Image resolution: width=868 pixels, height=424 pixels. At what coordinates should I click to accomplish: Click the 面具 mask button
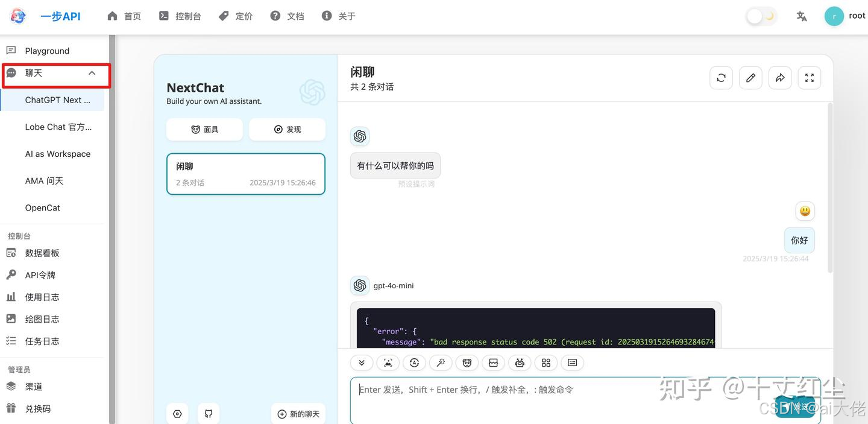[x=204, y=129]
